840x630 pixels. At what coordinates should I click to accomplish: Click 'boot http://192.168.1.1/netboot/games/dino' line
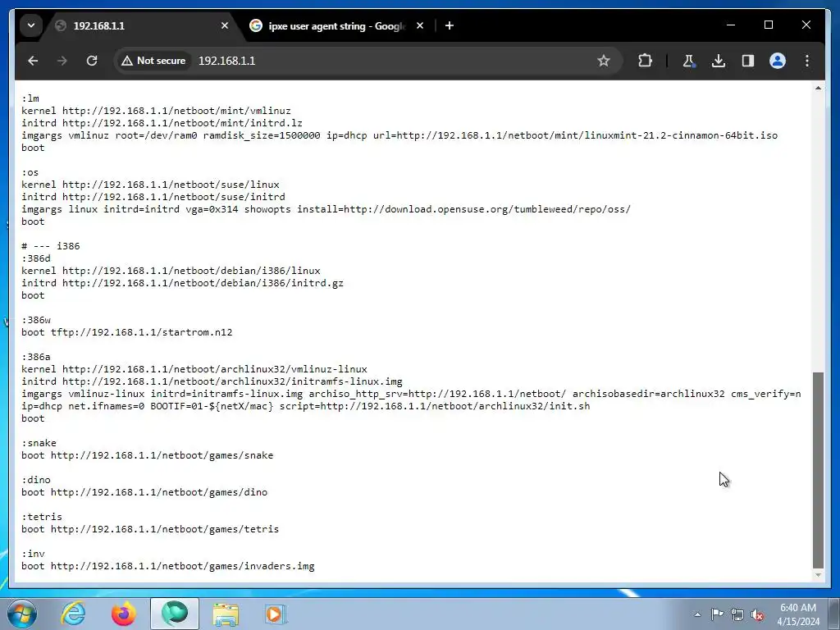144,493
